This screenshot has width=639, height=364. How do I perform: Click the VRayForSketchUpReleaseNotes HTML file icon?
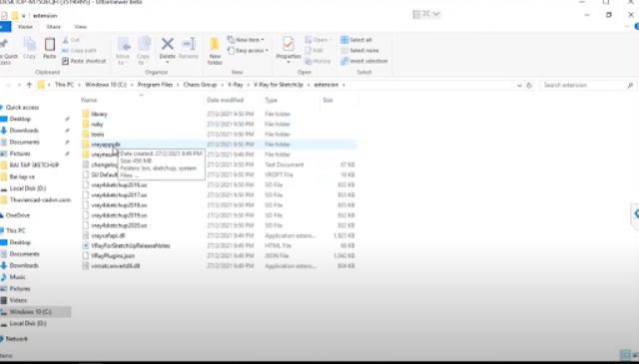(x=86, y=245)
